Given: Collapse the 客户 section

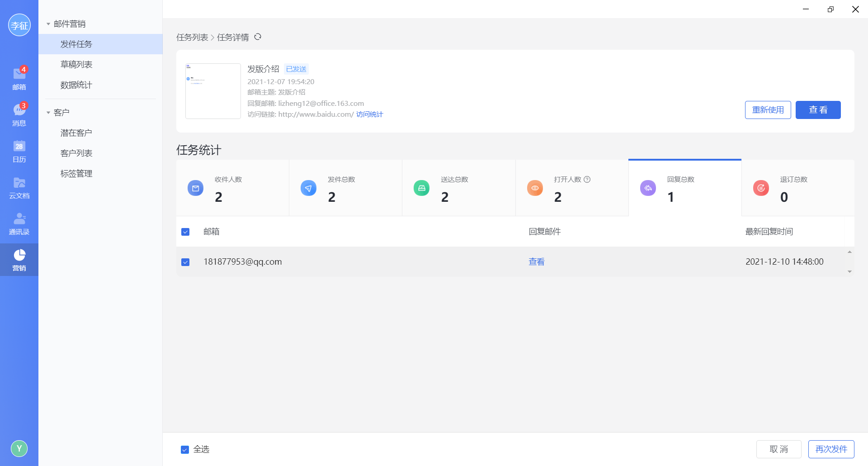Looking at the screenshot, I should click(x=48, y=113).
